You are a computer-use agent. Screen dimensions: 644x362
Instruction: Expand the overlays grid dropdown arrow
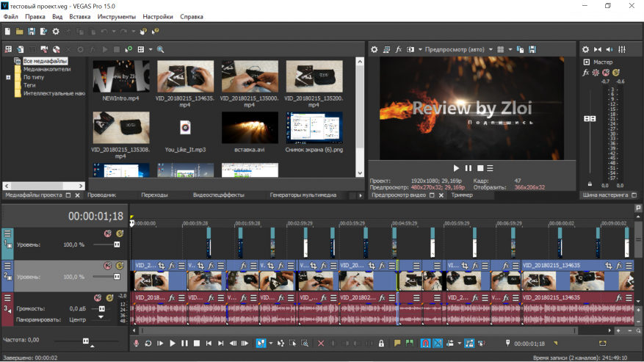point(510,49)
